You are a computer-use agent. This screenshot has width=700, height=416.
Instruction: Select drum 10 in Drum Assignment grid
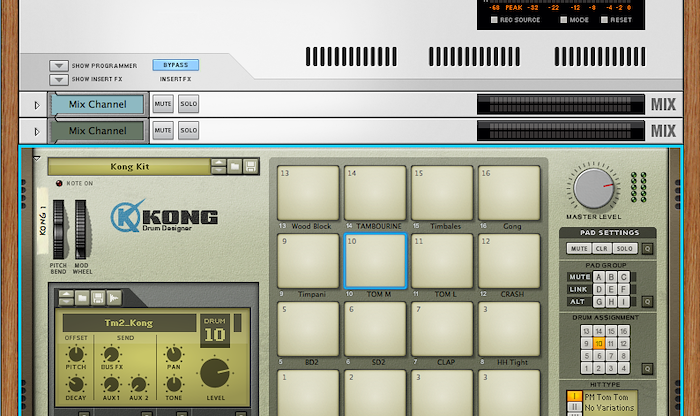click(x=599, y=343)
